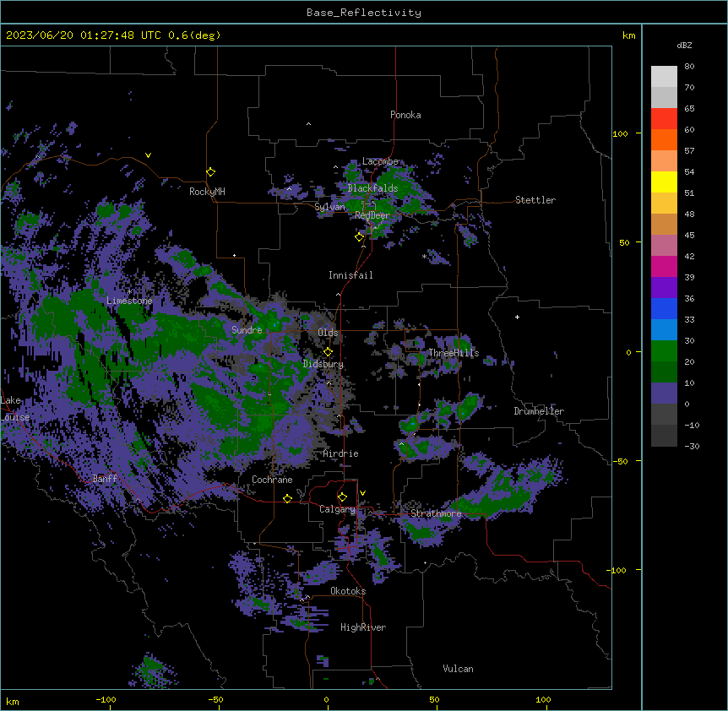Click the 80 value on the dBZ scale
This screenshot has height=711, width=728.
689,67
